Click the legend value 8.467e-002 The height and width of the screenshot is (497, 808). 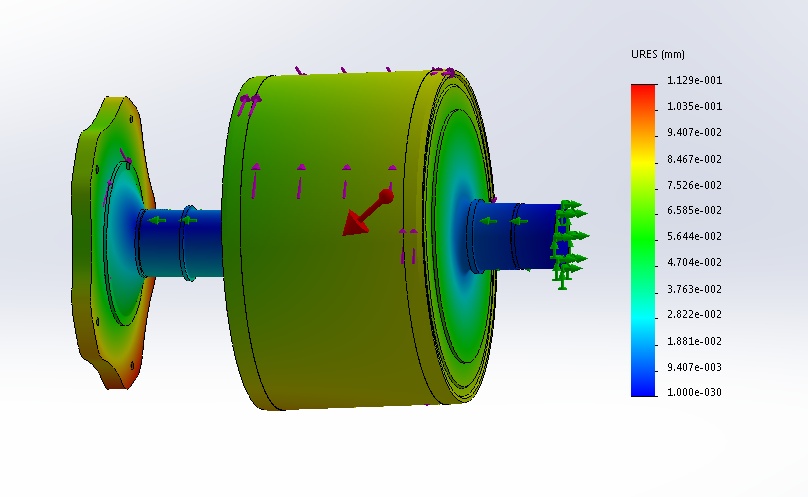(694, 159)
